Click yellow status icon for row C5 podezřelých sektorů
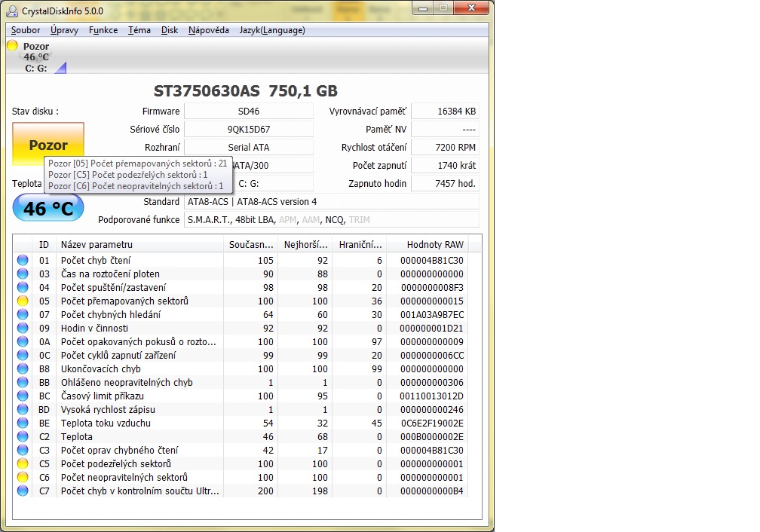Viewport: 760px width, 532px height. click(23, 463)
